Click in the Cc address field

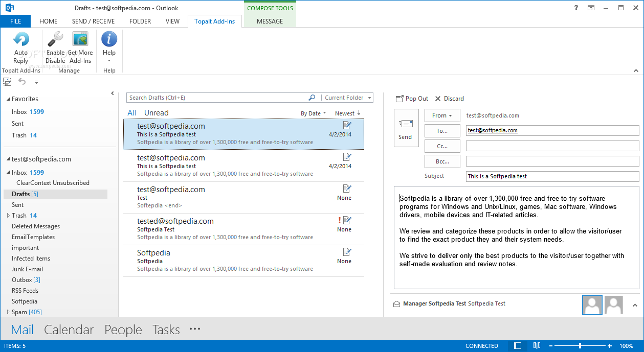click(x=552, y=146)
